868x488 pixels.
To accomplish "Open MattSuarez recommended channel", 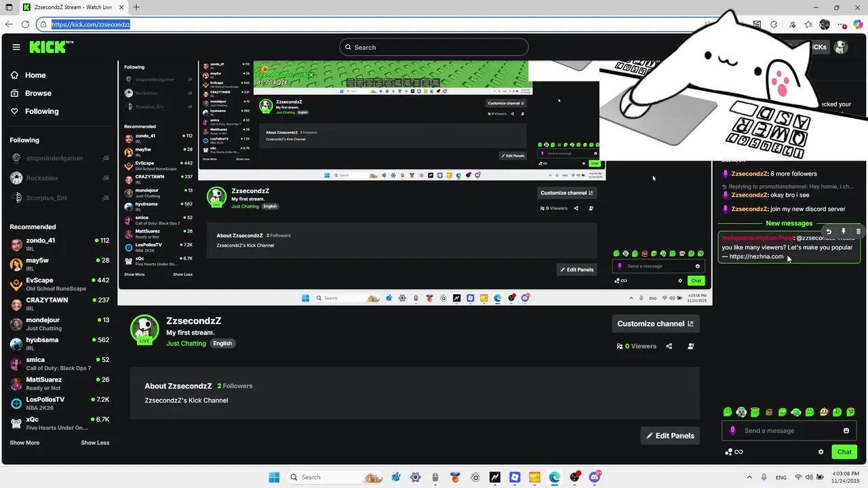I will click(x=59, y=384).
